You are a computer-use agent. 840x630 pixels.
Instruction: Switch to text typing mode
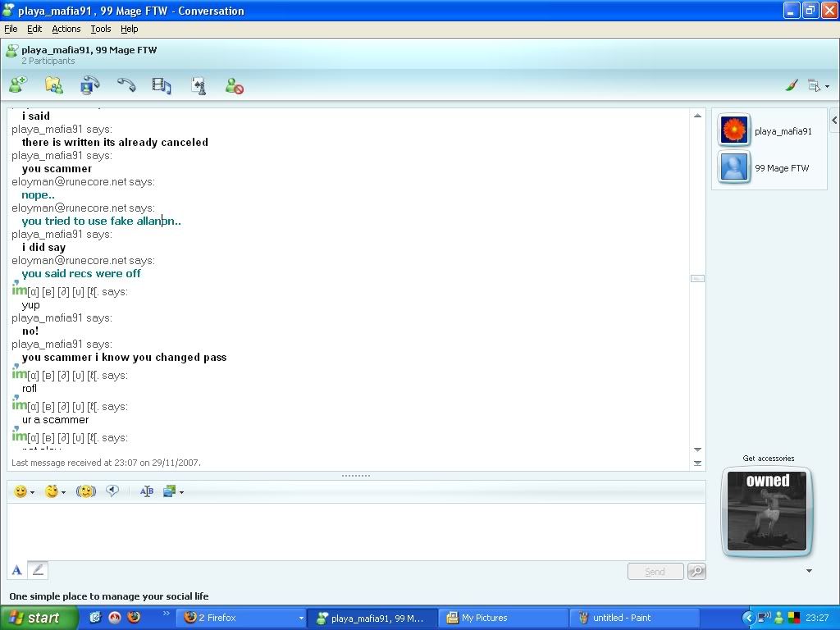coord(16,570)
